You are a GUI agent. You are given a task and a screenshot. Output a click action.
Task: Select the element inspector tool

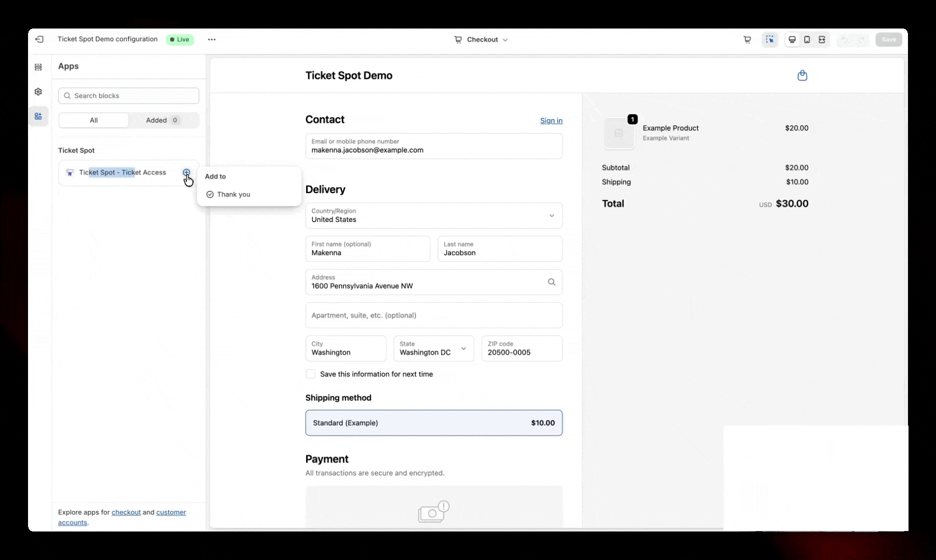[x=770, y=39]
